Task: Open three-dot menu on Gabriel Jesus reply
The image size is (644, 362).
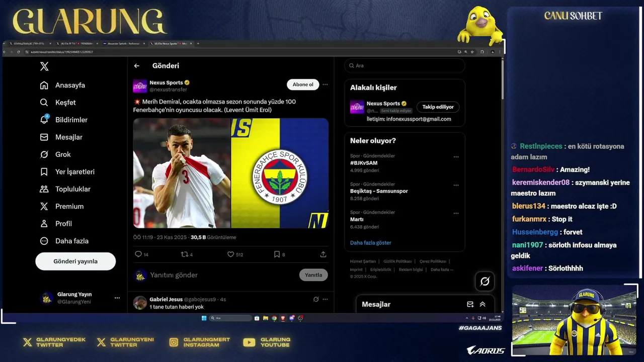Action: pos(325,299)
